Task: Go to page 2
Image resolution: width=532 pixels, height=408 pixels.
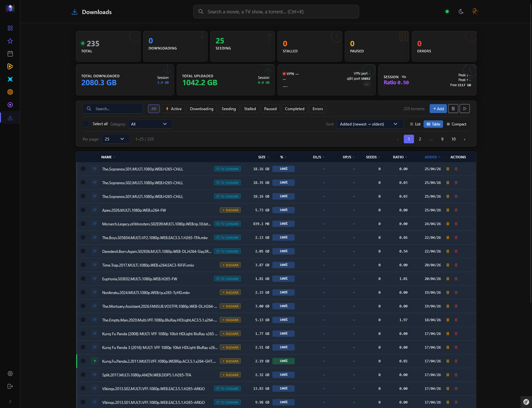Action: tap(420, 139)
